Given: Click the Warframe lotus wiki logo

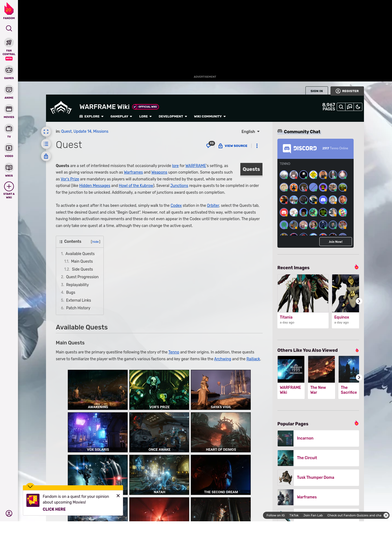Looking at the screenshot, I should click(61, 108).
